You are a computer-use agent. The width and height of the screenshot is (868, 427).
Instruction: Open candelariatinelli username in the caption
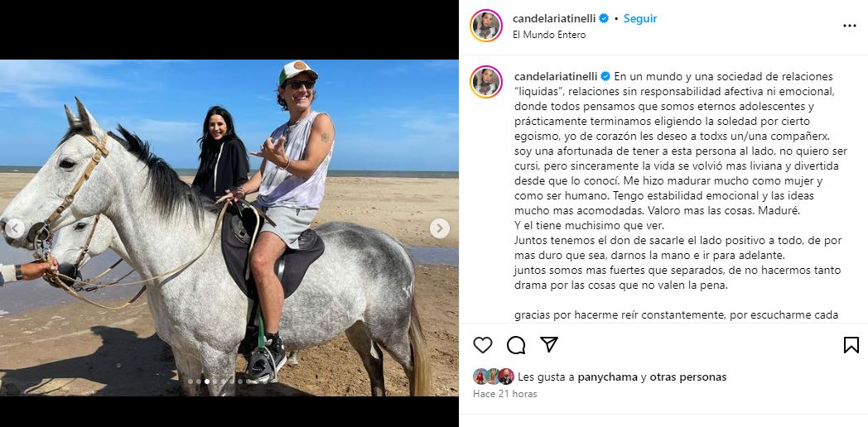pos(556,76)
